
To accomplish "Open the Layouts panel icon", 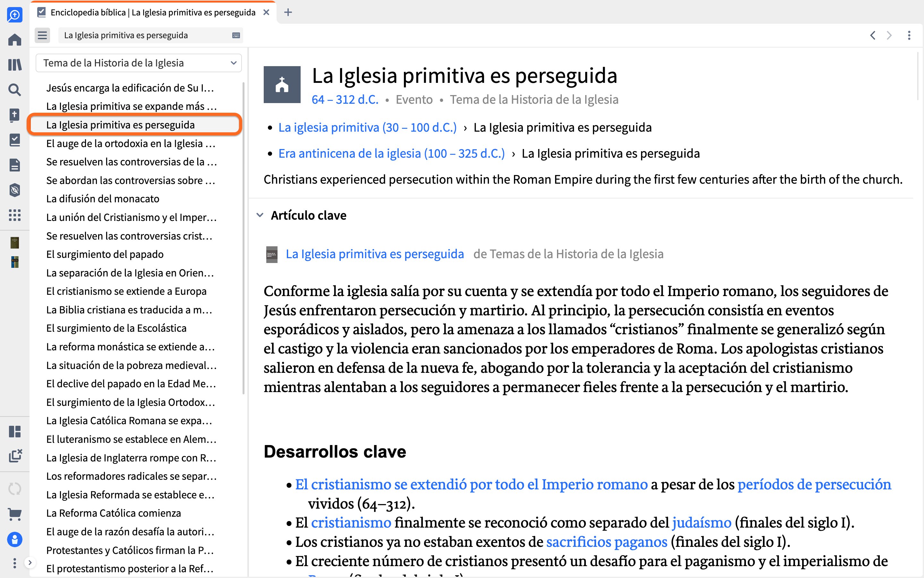I will pos(14,432).
